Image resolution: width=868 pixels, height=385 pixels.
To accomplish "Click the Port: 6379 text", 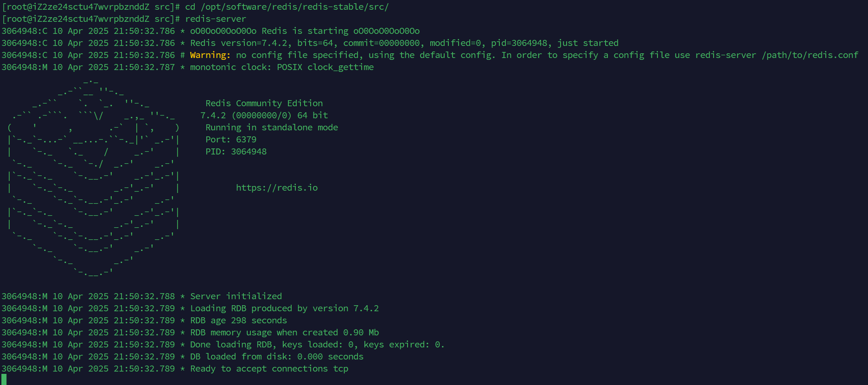I will 231,140.
